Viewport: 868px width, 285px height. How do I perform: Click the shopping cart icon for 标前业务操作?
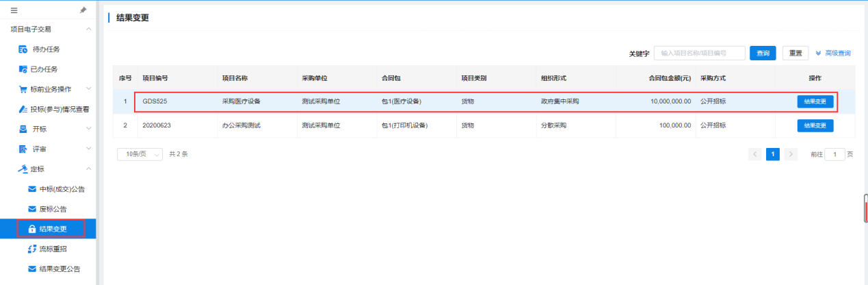pos(23,89)
